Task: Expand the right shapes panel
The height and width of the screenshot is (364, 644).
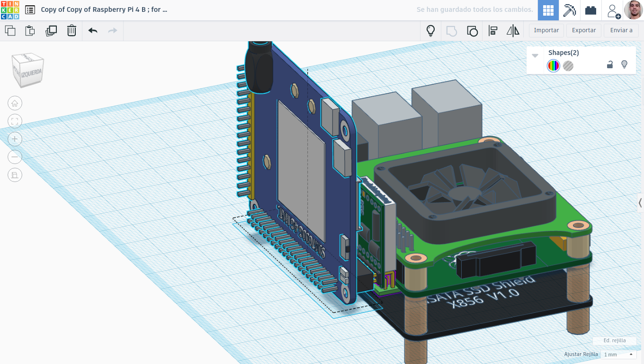Action: (640, 203)
